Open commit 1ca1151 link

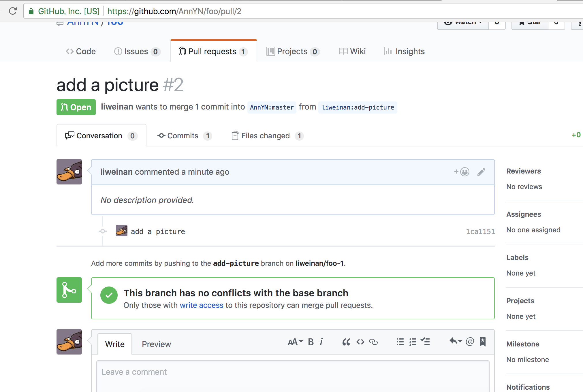point(480,231)
